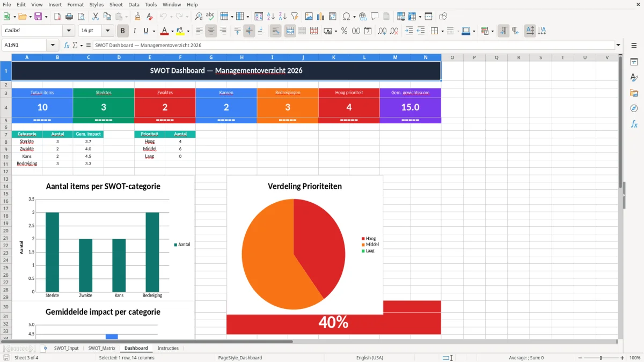Screen dimensions: 644x362
Task: Open Borders dropdown arrow
Action: (443, 31)
